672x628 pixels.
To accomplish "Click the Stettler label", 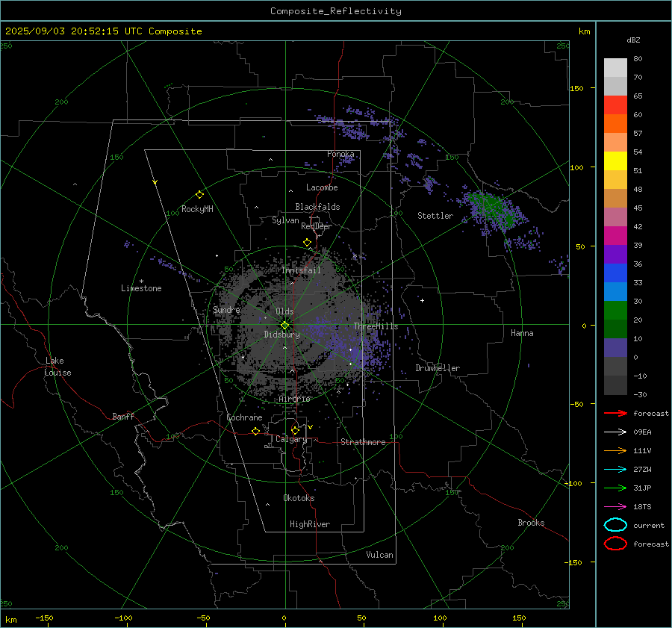I will pos(435,216).
